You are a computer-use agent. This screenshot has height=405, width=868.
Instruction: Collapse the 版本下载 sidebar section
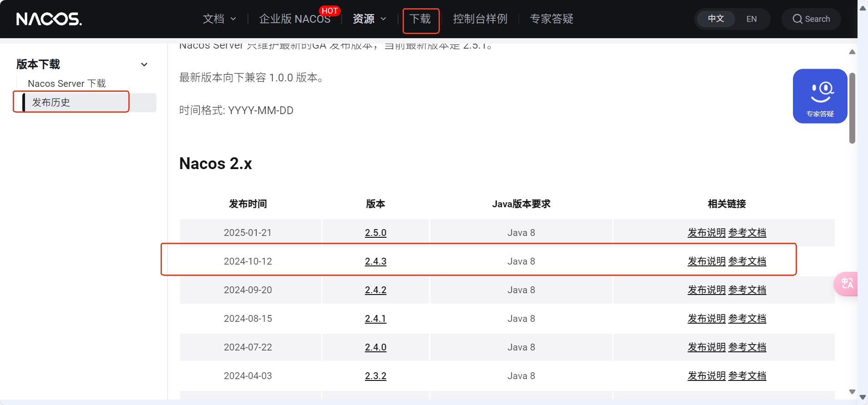point(144,65)
